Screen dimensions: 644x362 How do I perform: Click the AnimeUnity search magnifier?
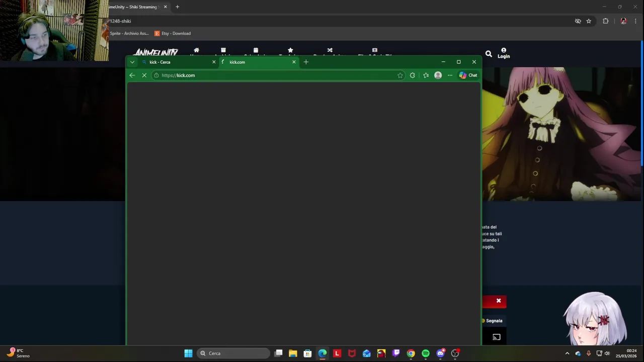pyautogui.click(x=489, y=53)
